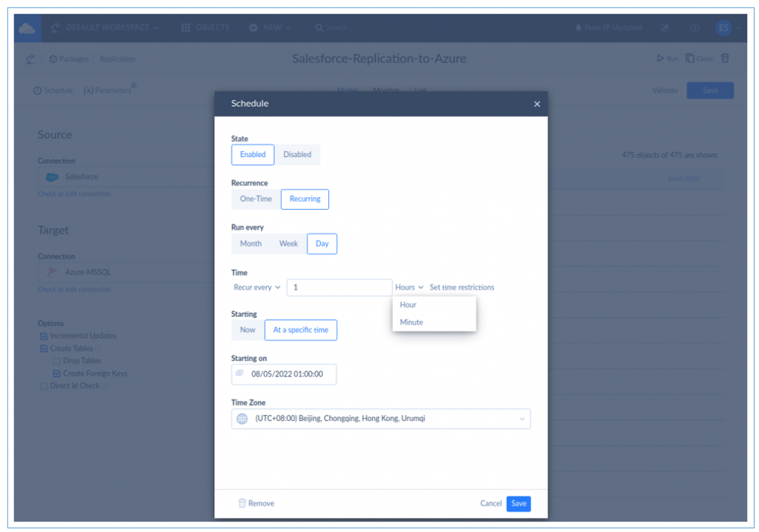Click the Schedule clock icon
The image size is (759, 532).
tap(37, 90)
